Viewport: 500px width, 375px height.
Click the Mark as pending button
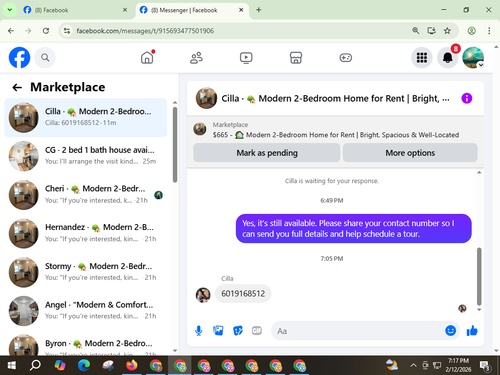pyautogui.click(x=267, y=153)
